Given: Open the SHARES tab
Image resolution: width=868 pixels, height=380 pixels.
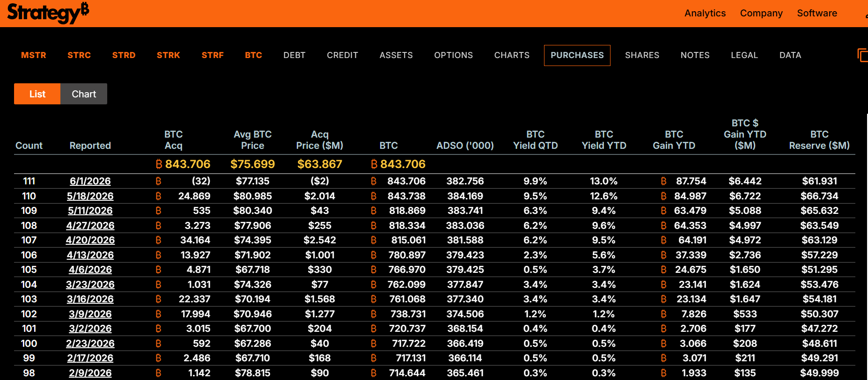Looking at the screenshot, I should coord(642,55).
